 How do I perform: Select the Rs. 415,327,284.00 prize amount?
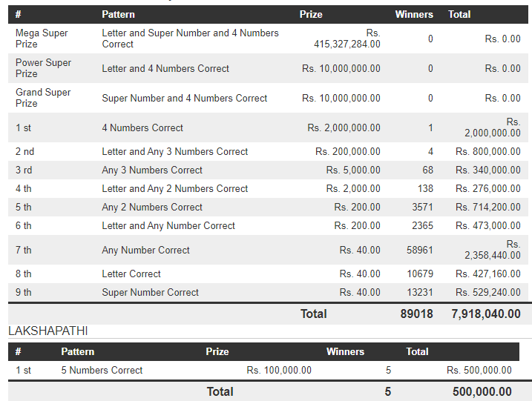(x=347, y=39)
